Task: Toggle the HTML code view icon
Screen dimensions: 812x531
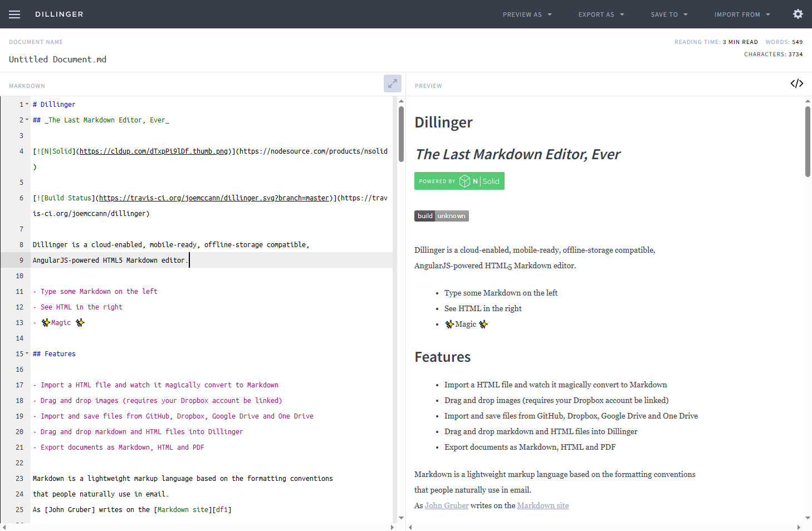Action: pos(797,83)
